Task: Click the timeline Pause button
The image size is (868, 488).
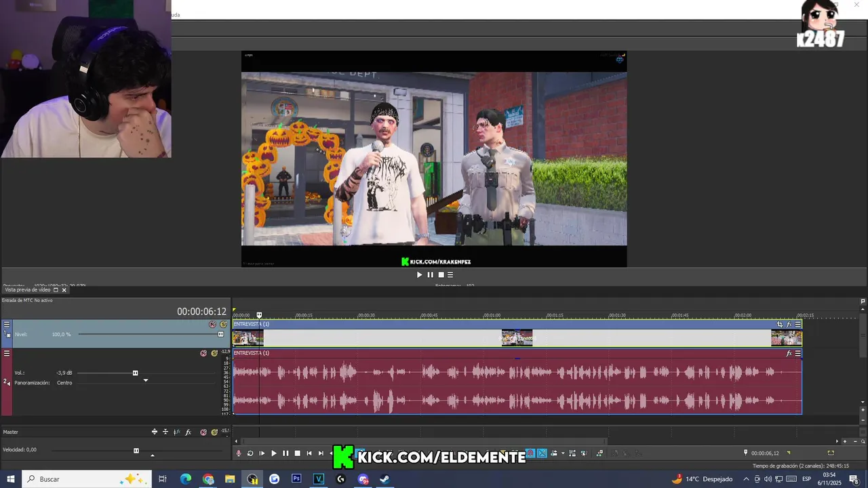Action: [285, 453]
